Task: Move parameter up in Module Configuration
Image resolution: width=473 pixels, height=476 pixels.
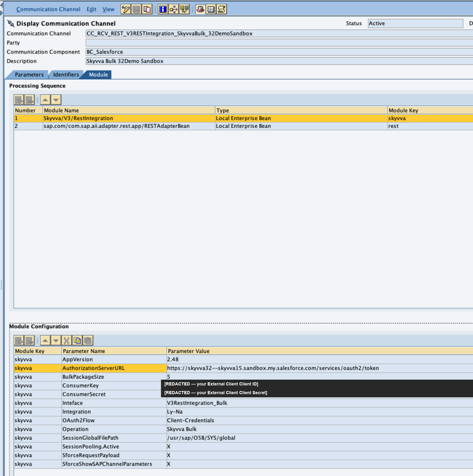Action: (x=45, y=340)
